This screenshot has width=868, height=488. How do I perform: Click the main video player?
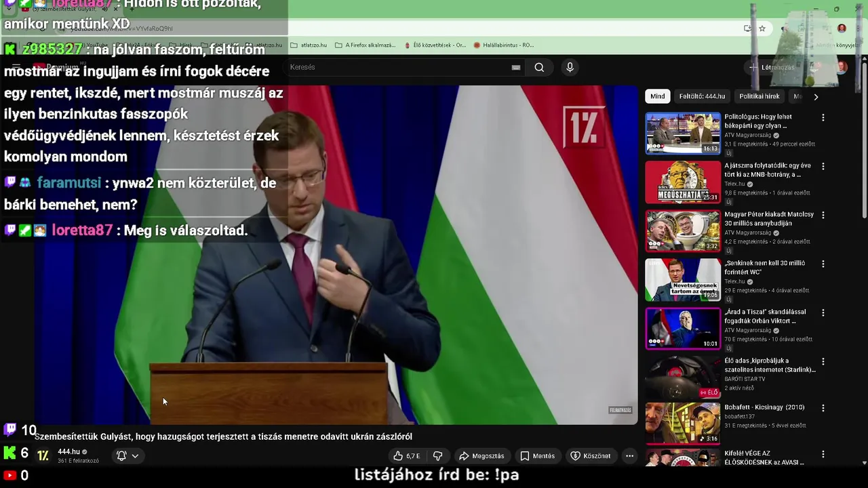coord(336,255)
